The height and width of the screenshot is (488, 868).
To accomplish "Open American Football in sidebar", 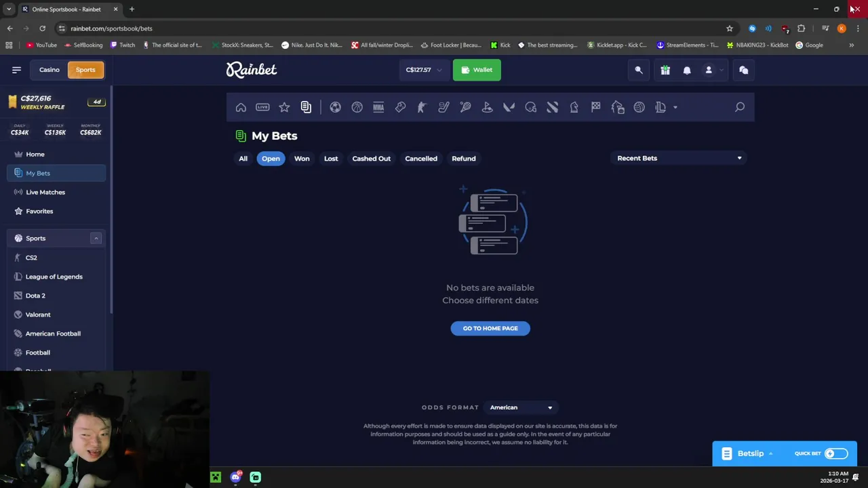I will pos(56,333).
